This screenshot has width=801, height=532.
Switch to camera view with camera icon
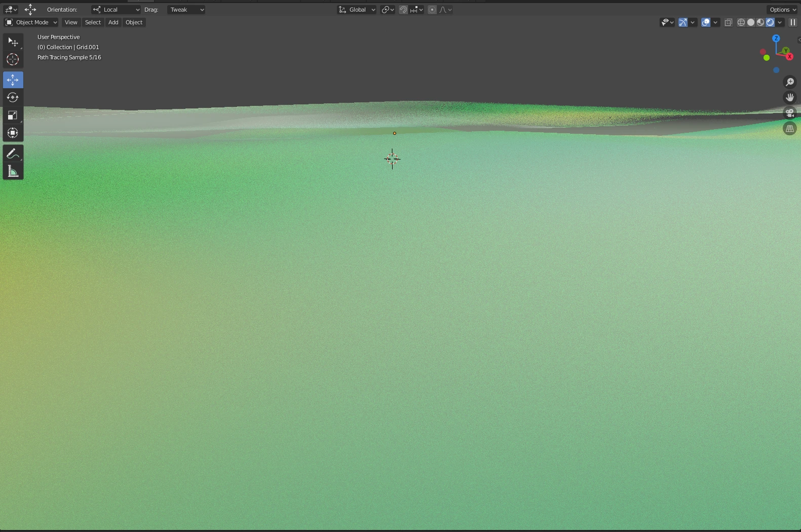[x=789, y=113]
